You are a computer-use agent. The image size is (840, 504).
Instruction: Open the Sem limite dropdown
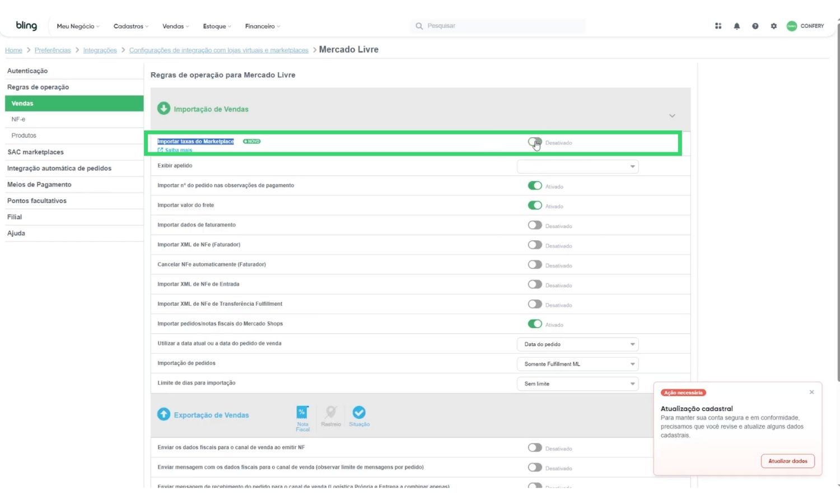(577, 384)
